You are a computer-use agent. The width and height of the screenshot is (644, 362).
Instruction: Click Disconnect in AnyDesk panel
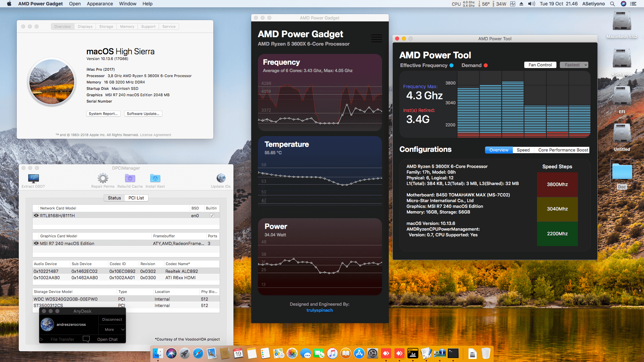point(112,319)
